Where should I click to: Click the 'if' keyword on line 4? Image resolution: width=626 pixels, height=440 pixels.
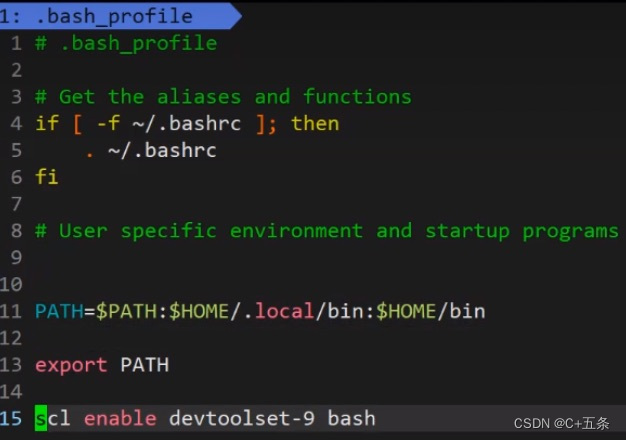[47, 124]
